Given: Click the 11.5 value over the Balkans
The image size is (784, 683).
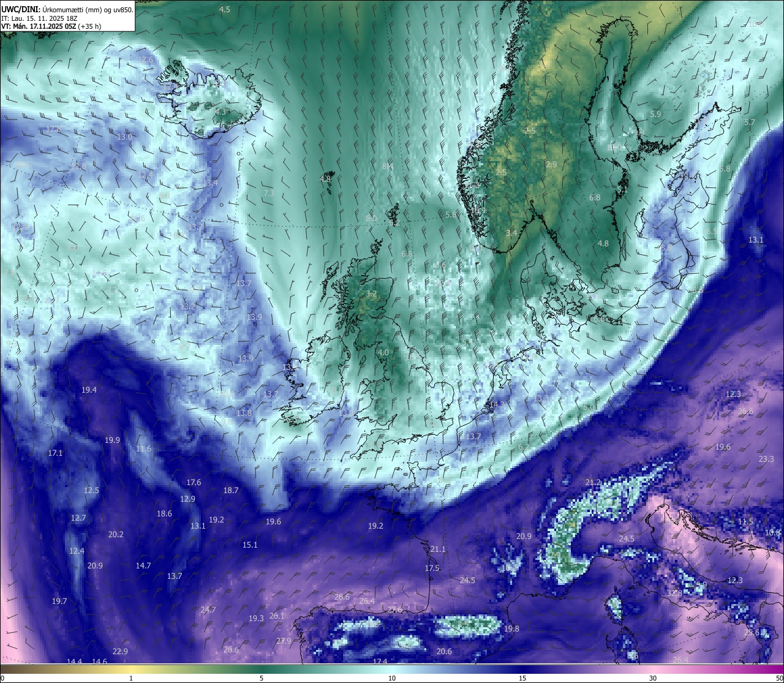Looking at the screenshot, I should pyautogui.click(x=745, y=521).
